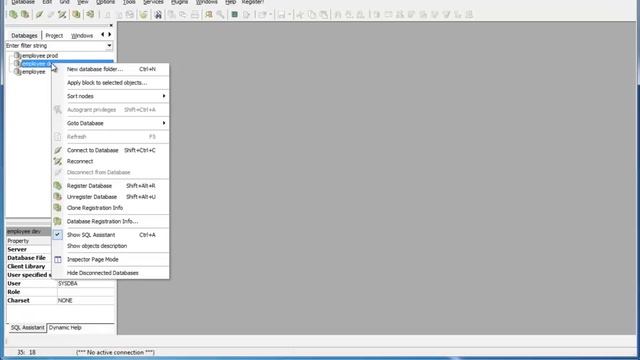Toggle Hide Disconnected Databases option
Screen dimensions: 640x360
tap(102, 273)
